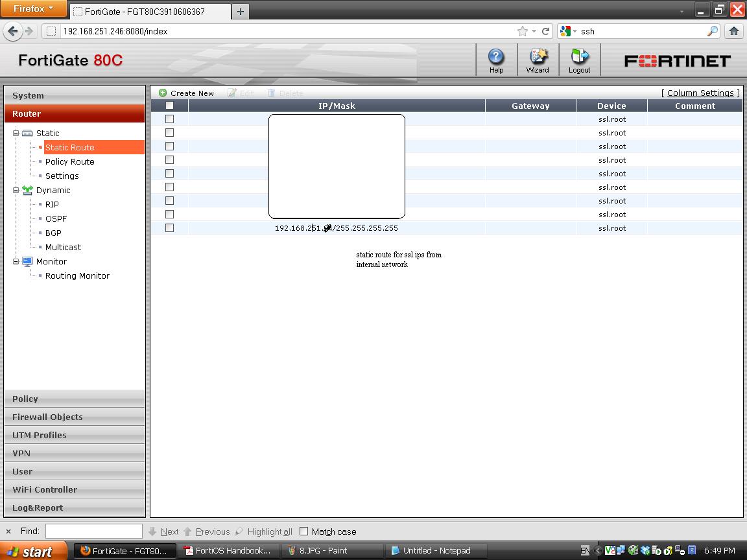
Task: Check the eighth ssl.root route checkbox
Action: [x=170, y=215]
